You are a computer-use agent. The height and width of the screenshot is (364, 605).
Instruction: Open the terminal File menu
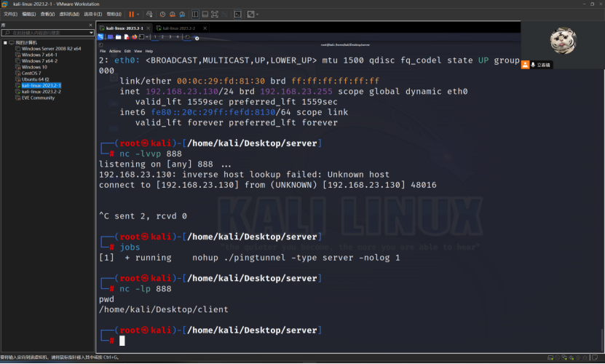(103, 51)
